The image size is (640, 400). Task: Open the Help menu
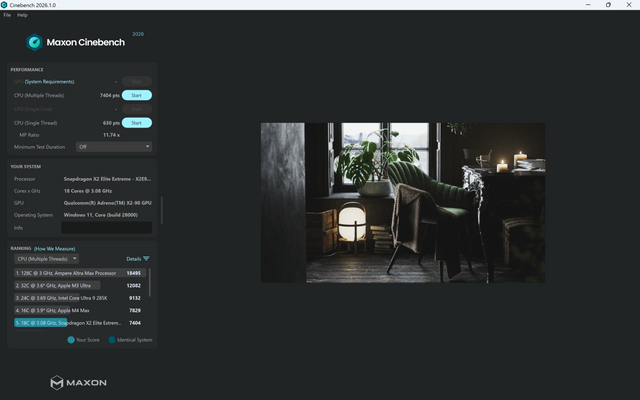[x=22, y=15]
